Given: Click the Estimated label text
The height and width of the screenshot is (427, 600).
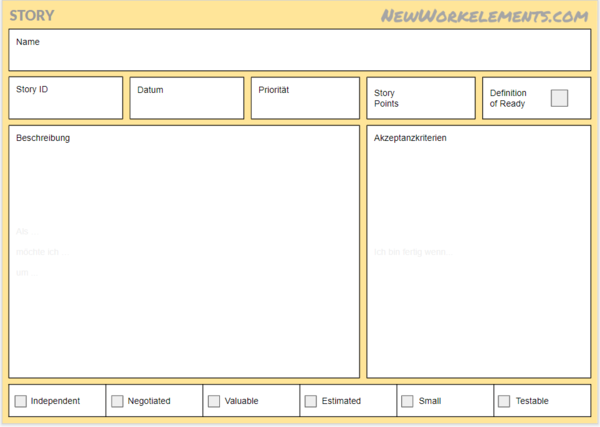Looking at the screenshot, I should pos(341,401).
